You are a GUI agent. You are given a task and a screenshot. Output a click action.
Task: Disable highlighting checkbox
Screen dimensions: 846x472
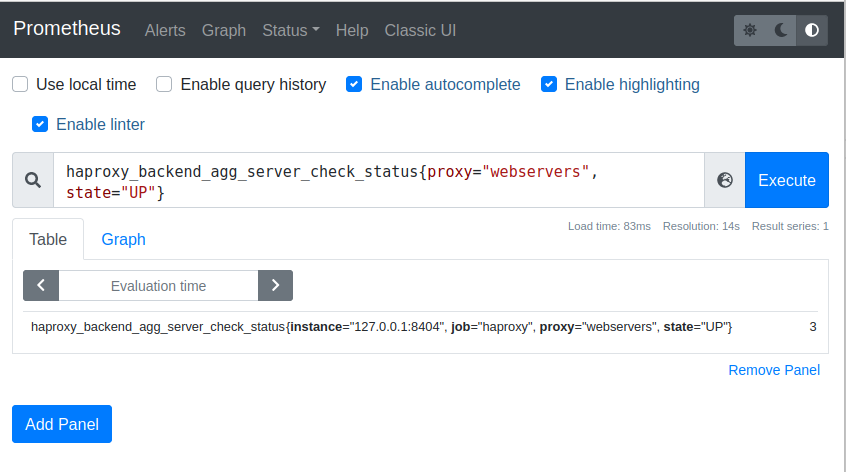(x=549, y=84)
